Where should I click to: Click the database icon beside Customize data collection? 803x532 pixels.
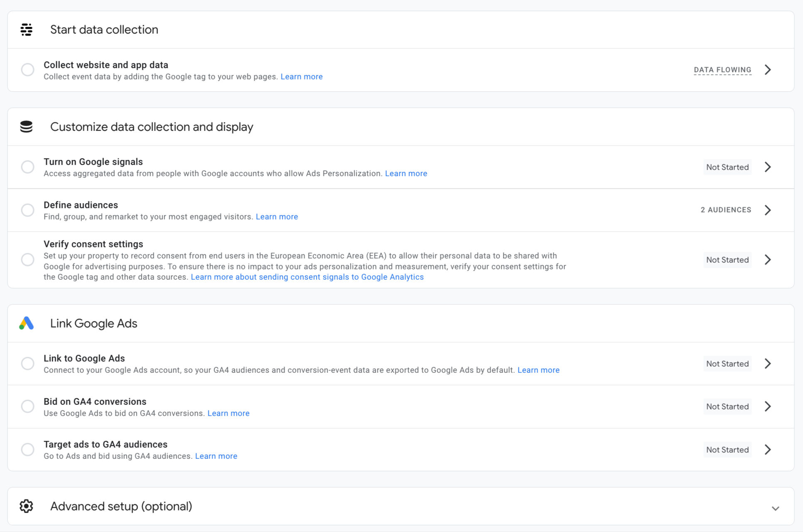(x=27, y=127)
